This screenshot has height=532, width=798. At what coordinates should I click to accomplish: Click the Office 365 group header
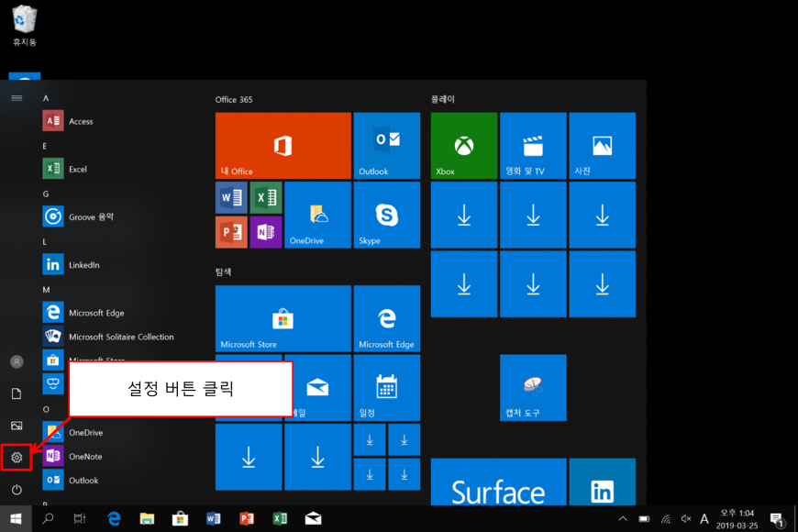234,99
